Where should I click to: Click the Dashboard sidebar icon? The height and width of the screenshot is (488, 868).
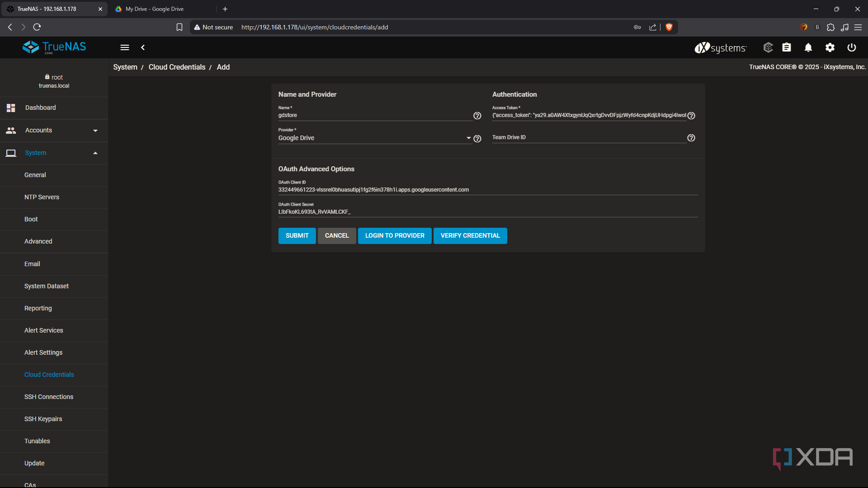pos(11,108)
